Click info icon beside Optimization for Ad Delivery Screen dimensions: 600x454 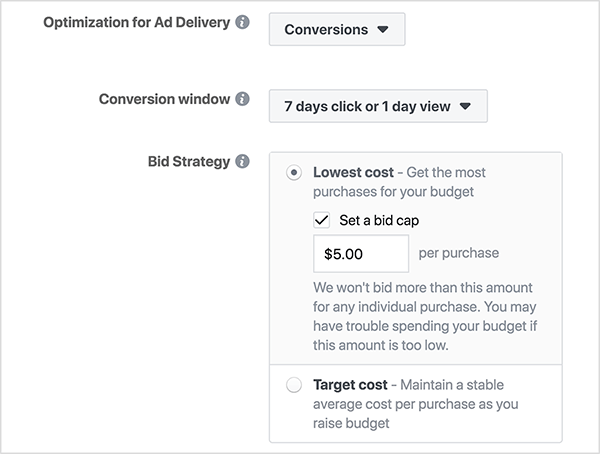click(242, 23)
